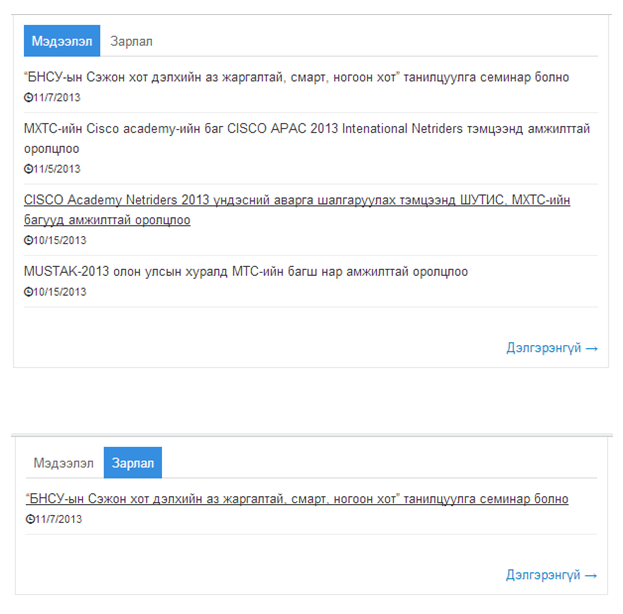Click clock icon beside date in bottom panel

[30, 519]
